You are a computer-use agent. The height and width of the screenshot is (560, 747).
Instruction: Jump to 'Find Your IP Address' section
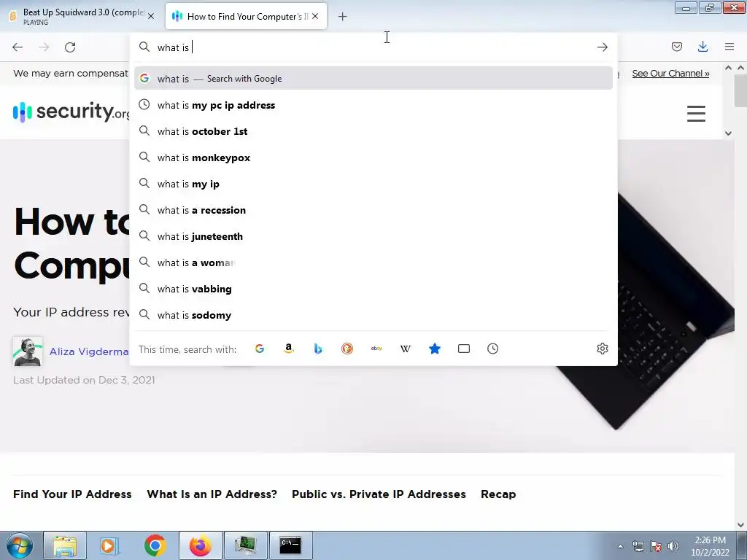click(72, 494)
